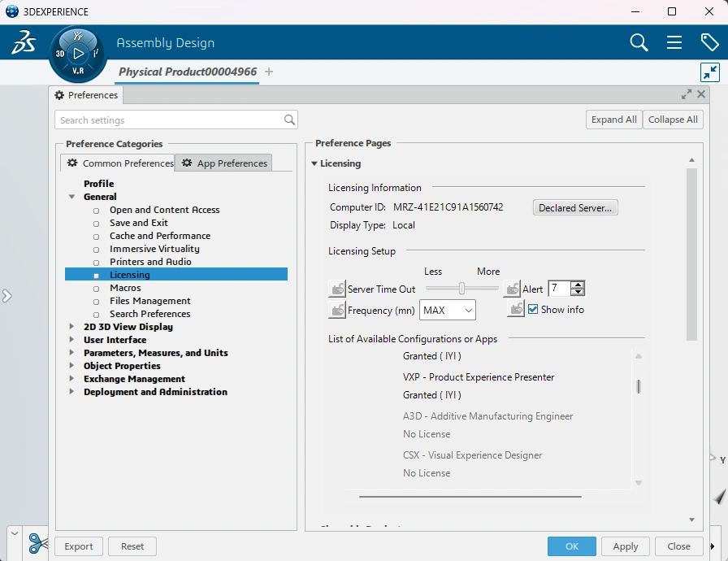
Task: Open the search magnifier in top bar
Action: coord(639,42)
